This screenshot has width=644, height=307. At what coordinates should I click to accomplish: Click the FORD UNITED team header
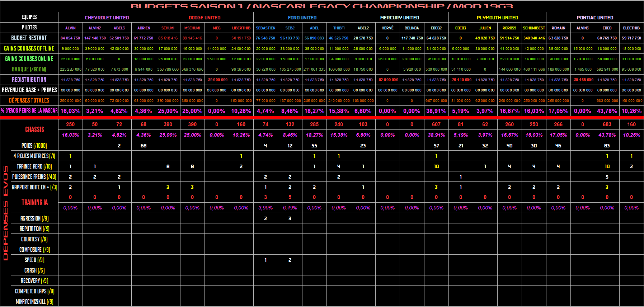click(302, 18)
